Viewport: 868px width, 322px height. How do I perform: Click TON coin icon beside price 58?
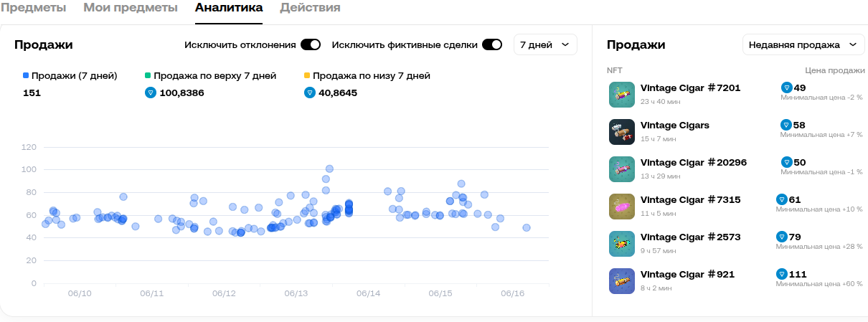(x=786, y=125)
